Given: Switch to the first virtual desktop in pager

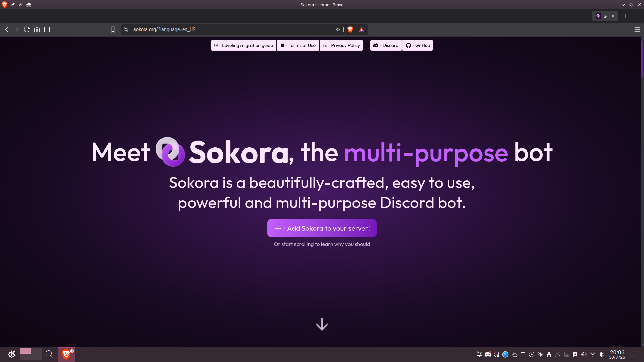Looking at the screenshot, I should pyautogui.click(x=25, y=351).
